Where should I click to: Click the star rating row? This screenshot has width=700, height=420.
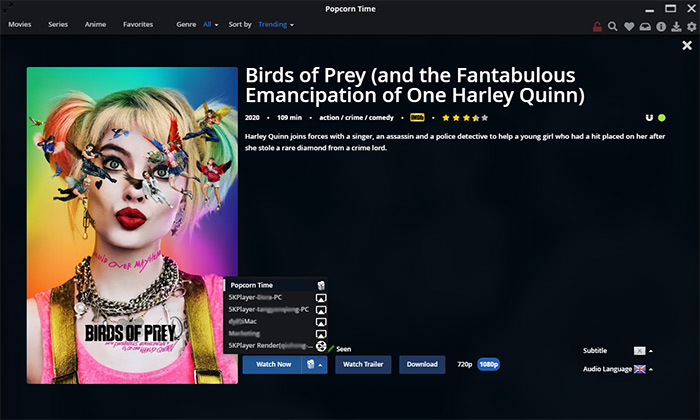[465, 118]
